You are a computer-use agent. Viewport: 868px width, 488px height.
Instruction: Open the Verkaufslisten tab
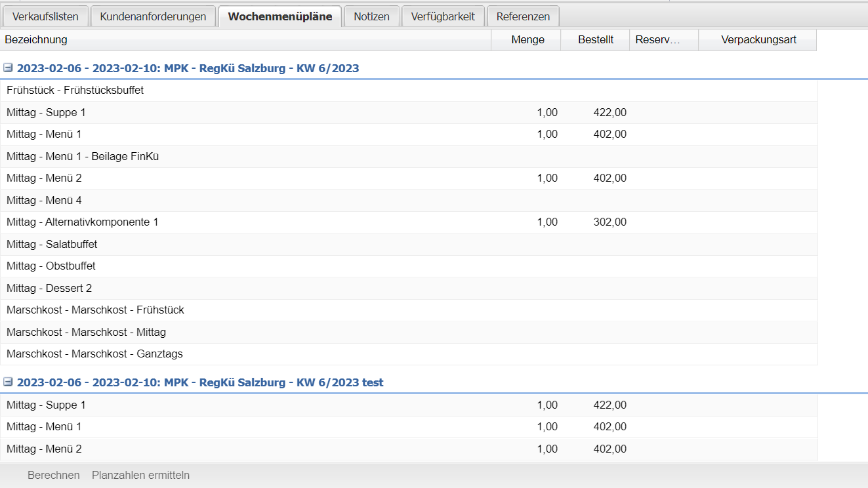point(45,16)
